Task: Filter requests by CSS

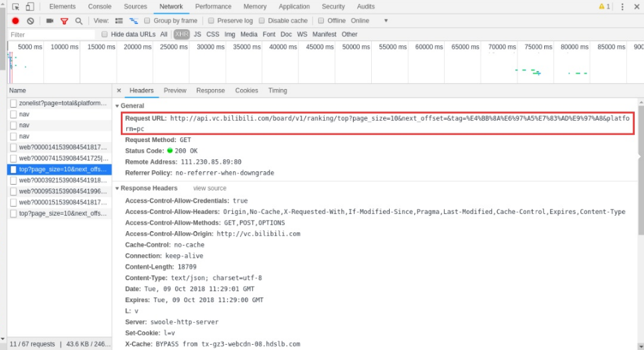Action: [212, 34]
